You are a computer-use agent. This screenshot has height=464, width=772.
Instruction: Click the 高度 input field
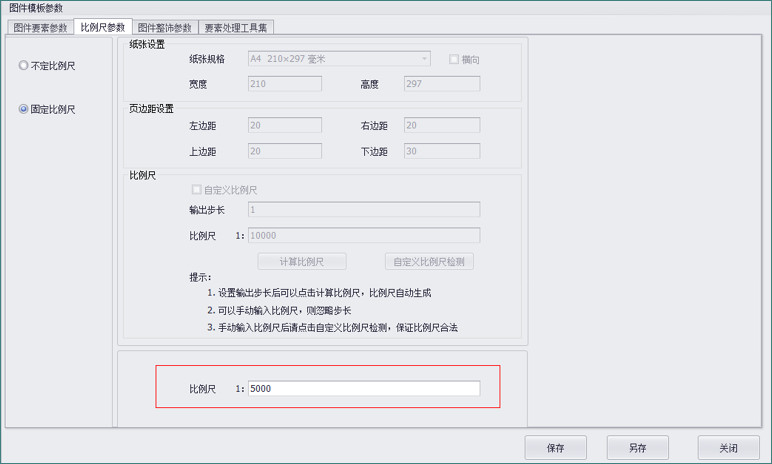coord(441,84)
